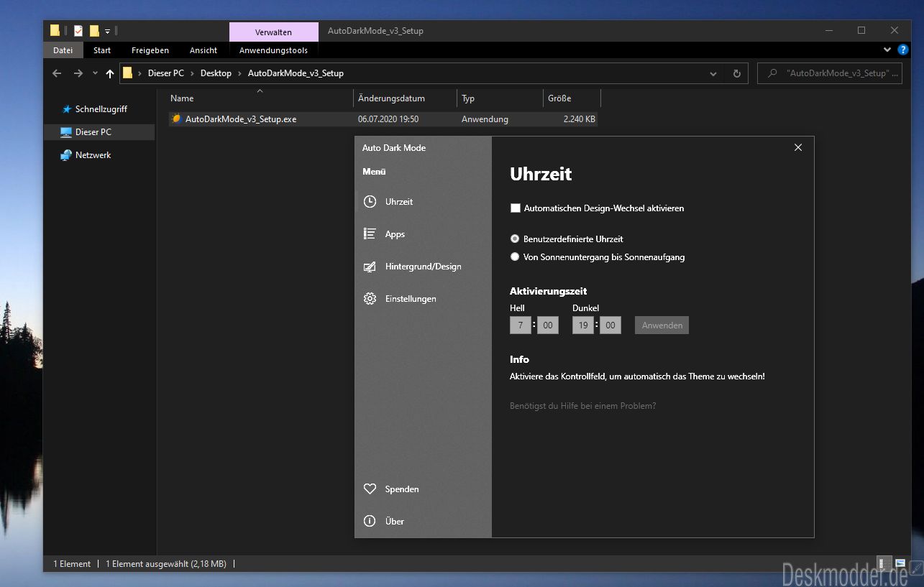The height and width of the screenshot is (587, 924).
Task: Select Netzwerk in the navigation pane
Action: (93, 155)
